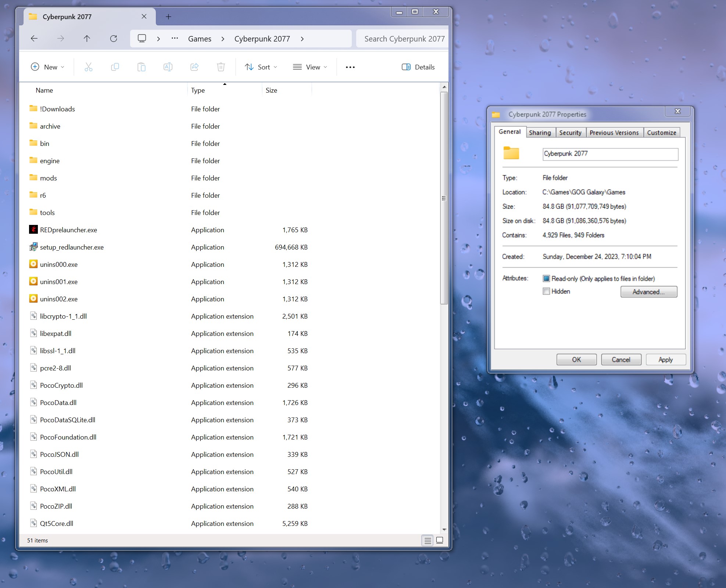Switch to large thumbnails view icon in status bar

440,541
